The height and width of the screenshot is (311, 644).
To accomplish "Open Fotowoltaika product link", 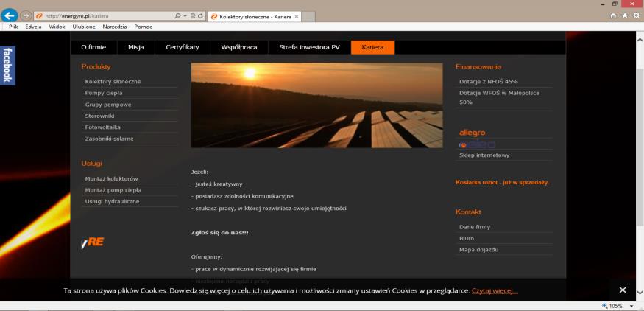I will click(103, 127).
